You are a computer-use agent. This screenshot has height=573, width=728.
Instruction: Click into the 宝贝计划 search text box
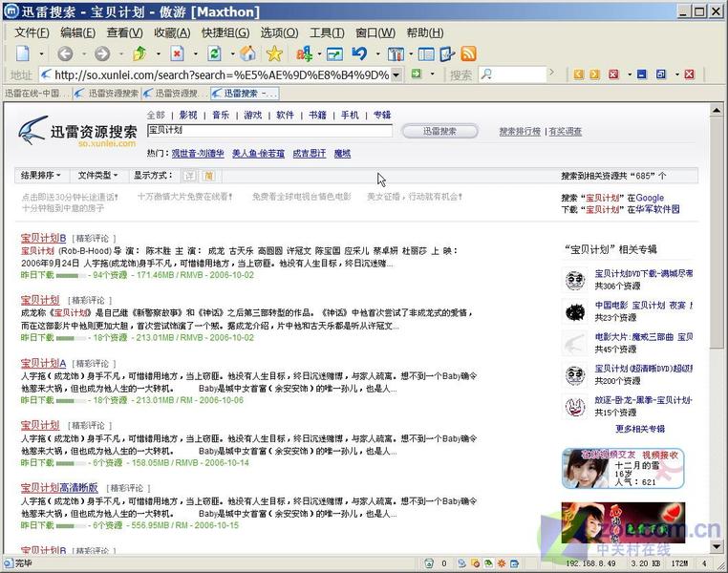[269, 131]
